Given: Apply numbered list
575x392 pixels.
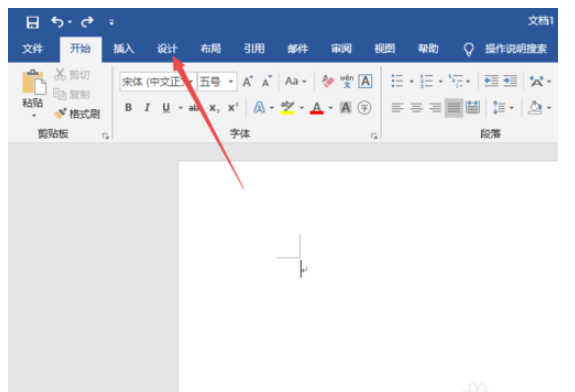Looking at the screenshot, I should [x=426, y=81].
